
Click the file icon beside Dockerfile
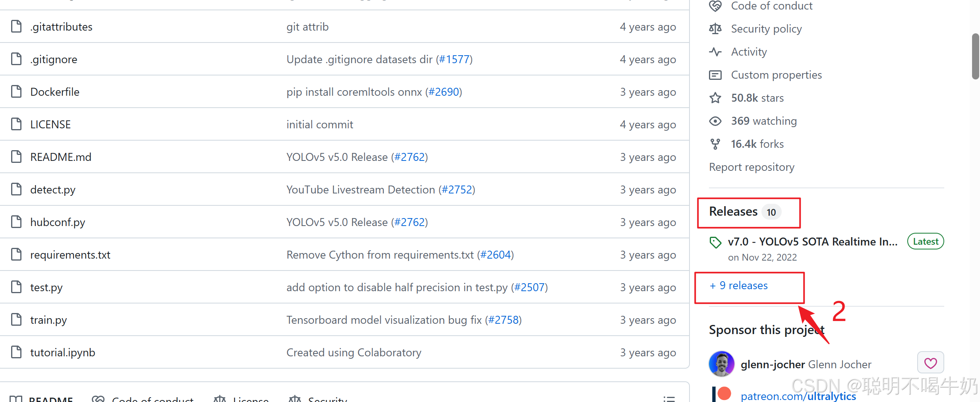coord(16,92)
